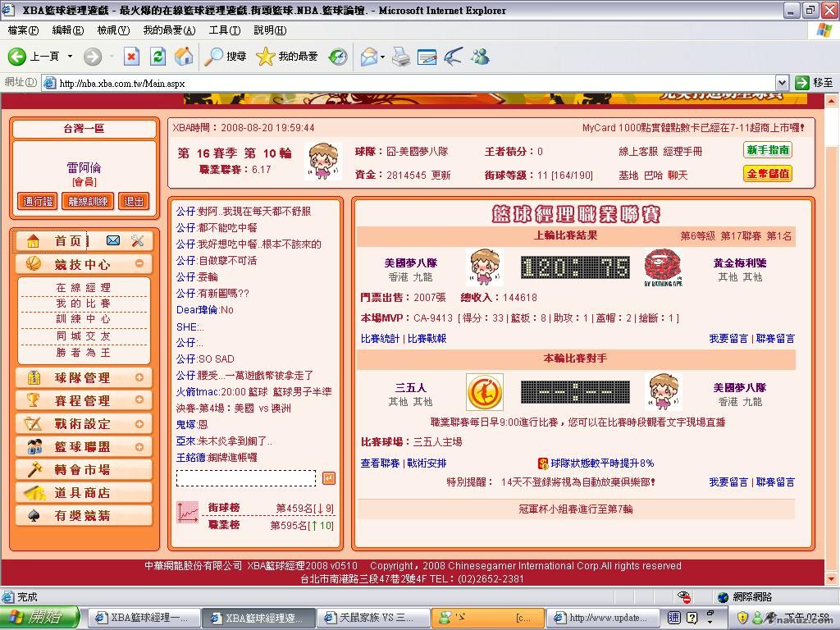Click the 三五人 team logo
Viewport: 840px width, 630px height.
[x=485, y=392]
